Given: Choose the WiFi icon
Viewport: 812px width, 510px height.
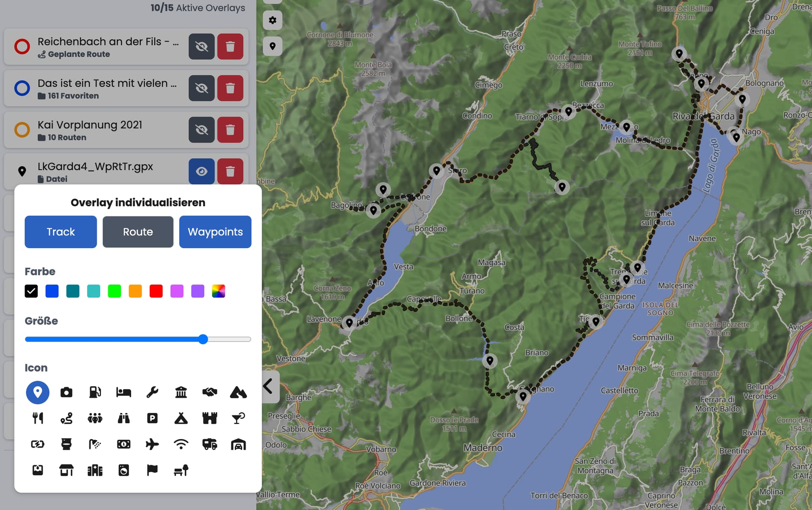Looking at the screenshot, I should point(181,444).
